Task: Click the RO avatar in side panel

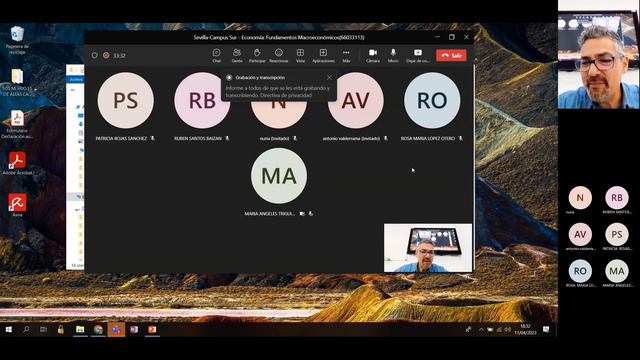Action: pyautogui.click(x=580, y=271)
